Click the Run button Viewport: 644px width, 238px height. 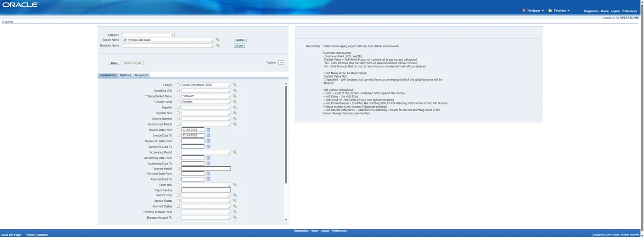pyautogui.click(x=114, y=63)
